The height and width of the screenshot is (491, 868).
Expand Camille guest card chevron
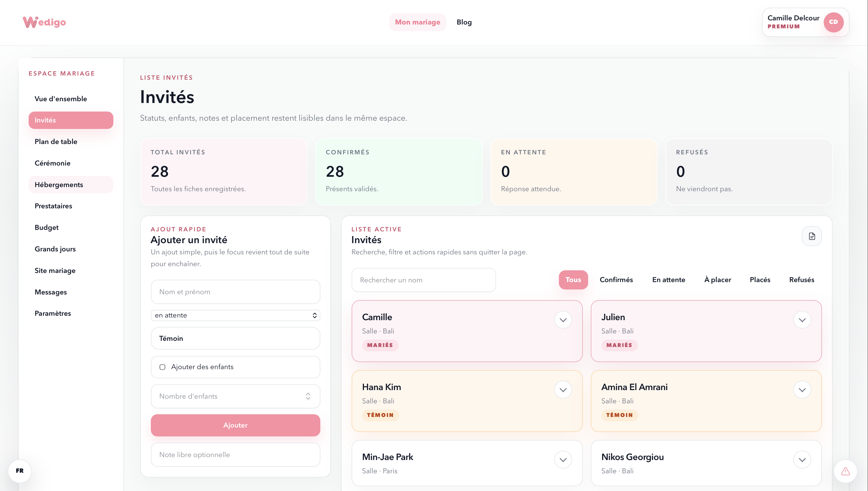[563, 320]
